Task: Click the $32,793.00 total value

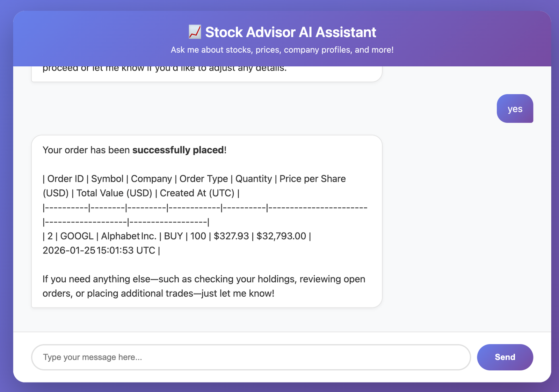Action: coord(281,236)
